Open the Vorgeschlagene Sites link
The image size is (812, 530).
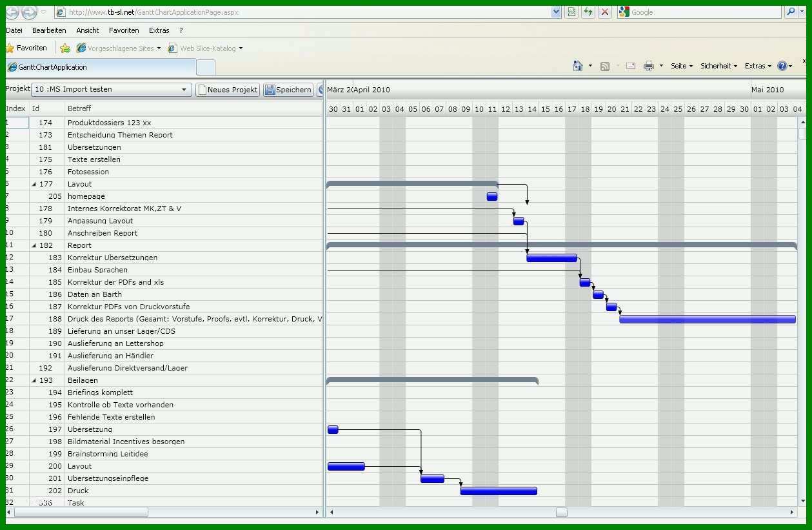118,48
